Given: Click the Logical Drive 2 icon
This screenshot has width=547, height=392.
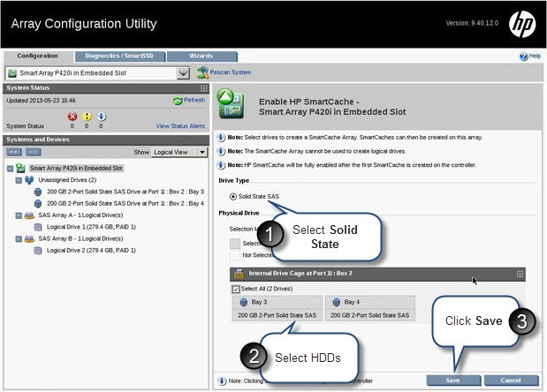Looking at the screenshot, I should [38, 251].
